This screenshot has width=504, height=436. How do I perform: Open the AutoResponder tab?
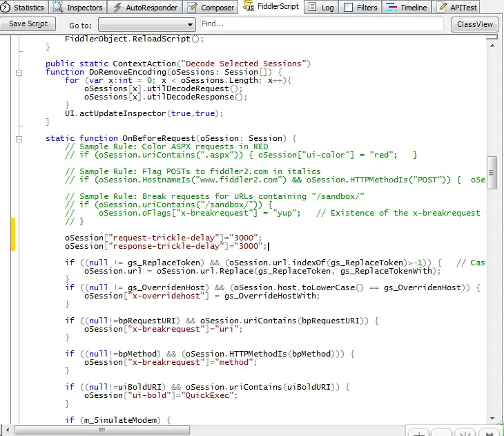pyautogui.click(x=145, y=7)
